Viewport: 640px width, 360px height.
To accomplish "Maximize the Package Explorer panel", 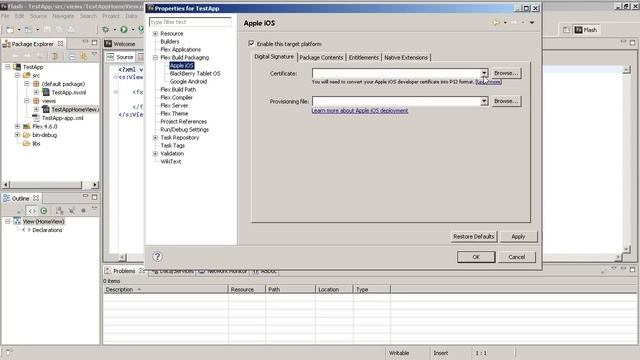I will tap(95, 42).
